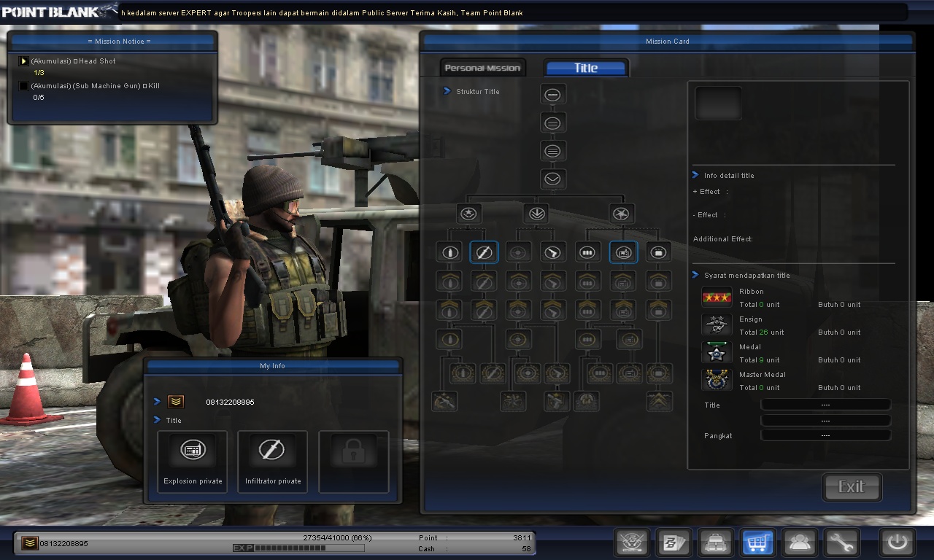934x560 pixels.
Task: Select the plain three-bullets title icon
Action: (587, 252)
